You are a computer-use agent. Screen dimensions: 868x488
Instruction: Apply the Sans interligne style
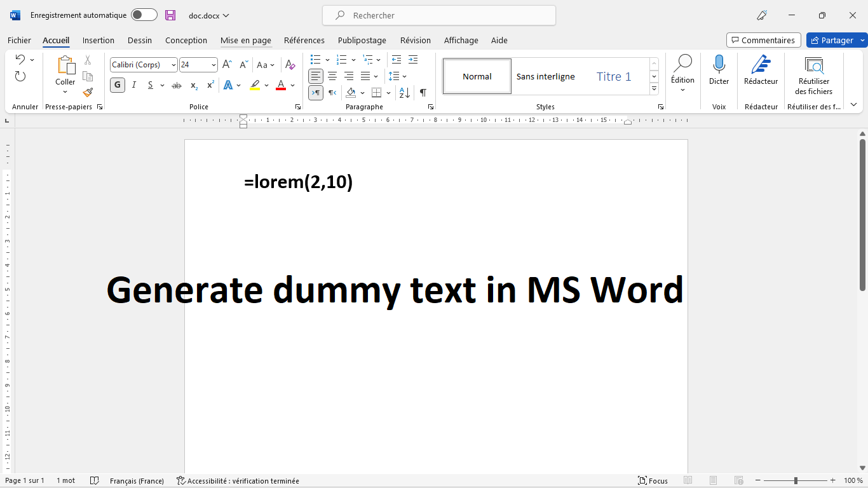[545, 76]
